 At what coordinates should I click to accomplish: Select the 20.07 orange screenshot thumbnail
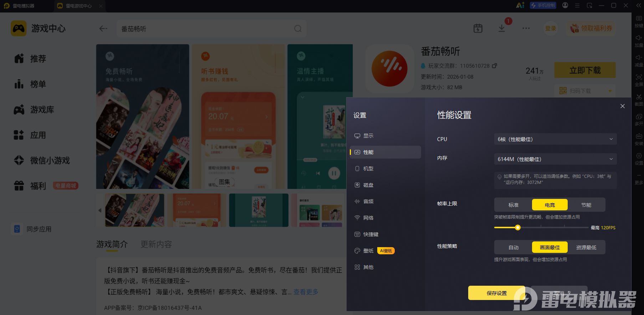(x=197, y=210)
